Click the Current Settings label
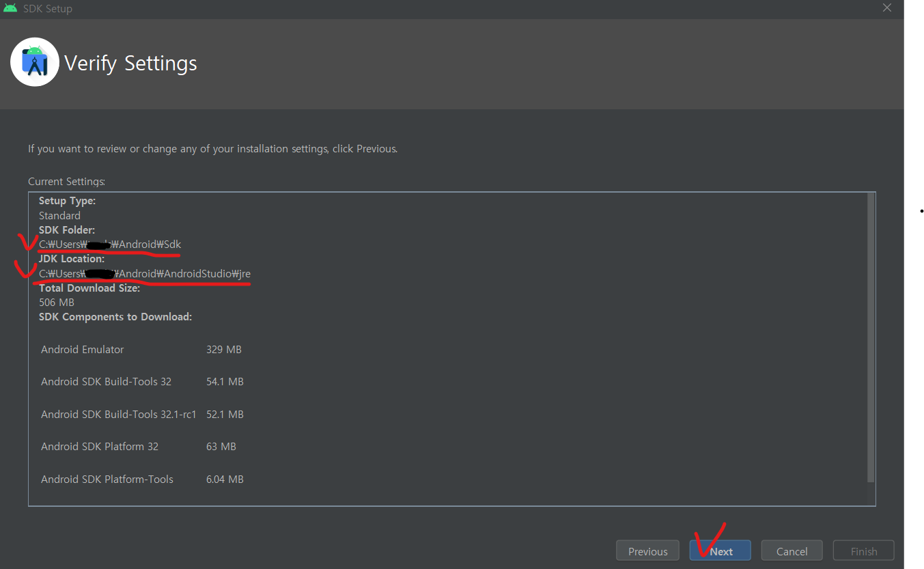Screen dimensions: 924x569 (66, 182)
